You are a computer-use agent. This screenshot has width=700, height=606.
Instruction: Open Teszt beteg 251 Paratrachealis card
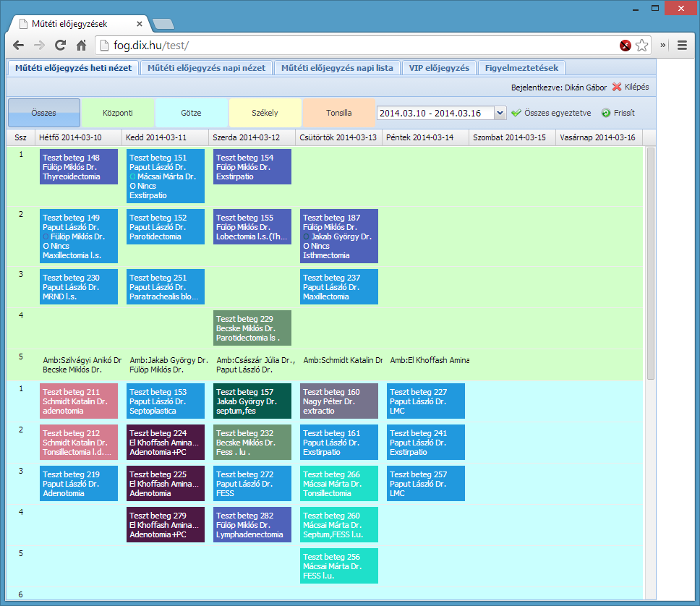point(166,286)
